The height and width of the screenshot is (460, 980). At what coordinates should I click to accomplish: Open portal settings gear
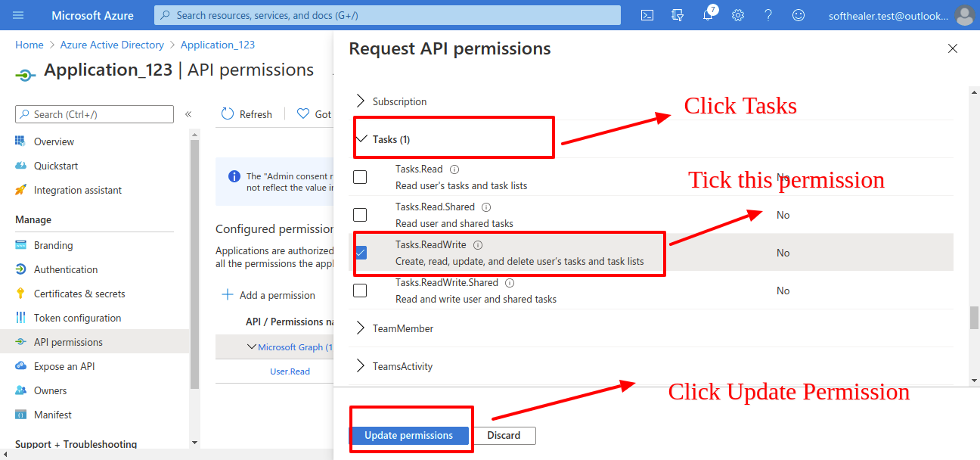(x=738, y=15)
